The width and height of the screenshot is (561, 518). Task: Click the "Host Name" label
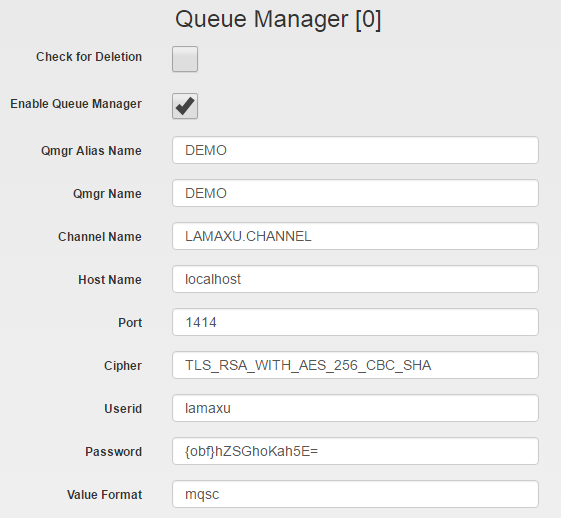[x=110, y=280]
